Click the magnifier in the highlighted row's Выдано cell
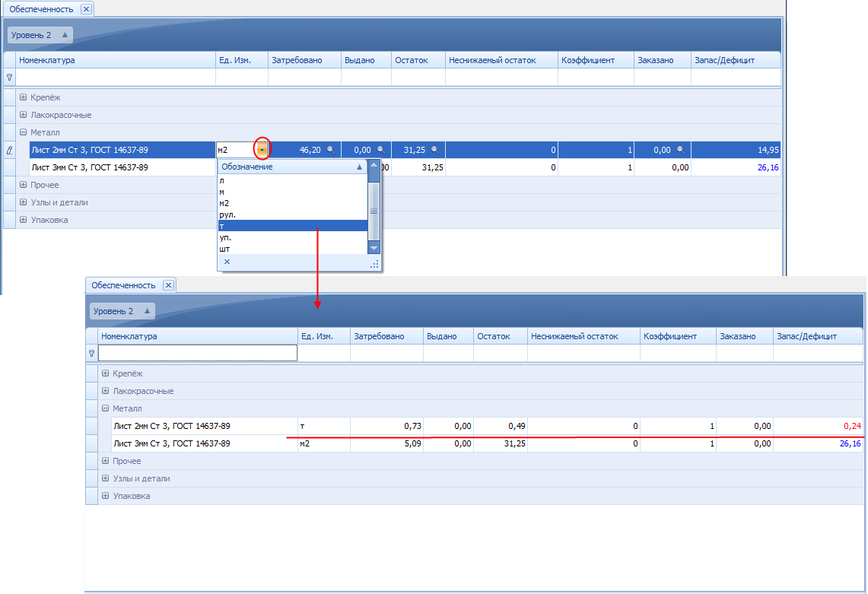 pyautogui.click(x=381, y=150)
